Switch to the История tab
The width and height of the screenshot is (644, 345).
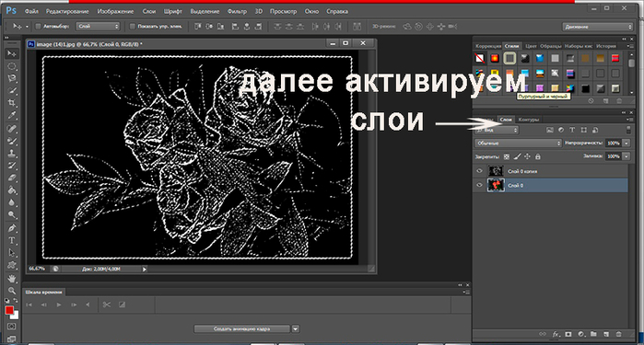pos(606,46)
